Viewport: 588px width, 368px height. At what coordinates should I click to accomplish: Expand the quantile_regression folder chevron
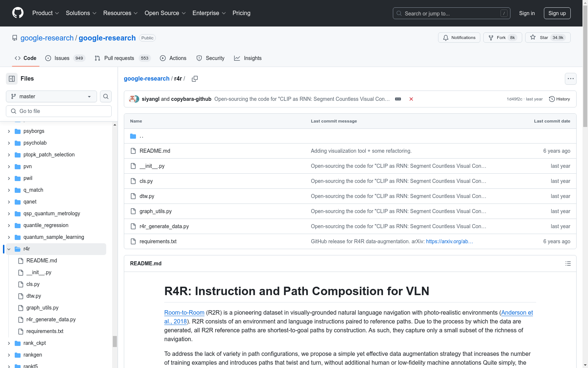(x=9, y=225)
